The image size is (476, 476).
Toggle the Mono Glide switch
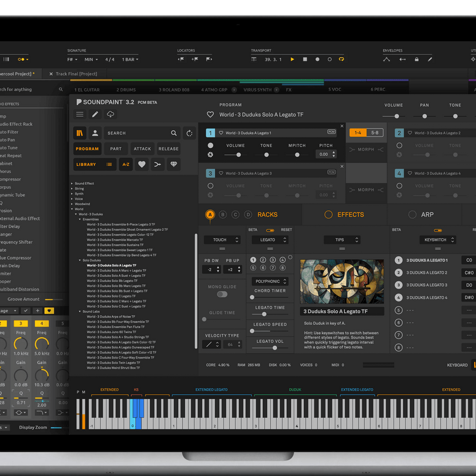click(222, 294)
